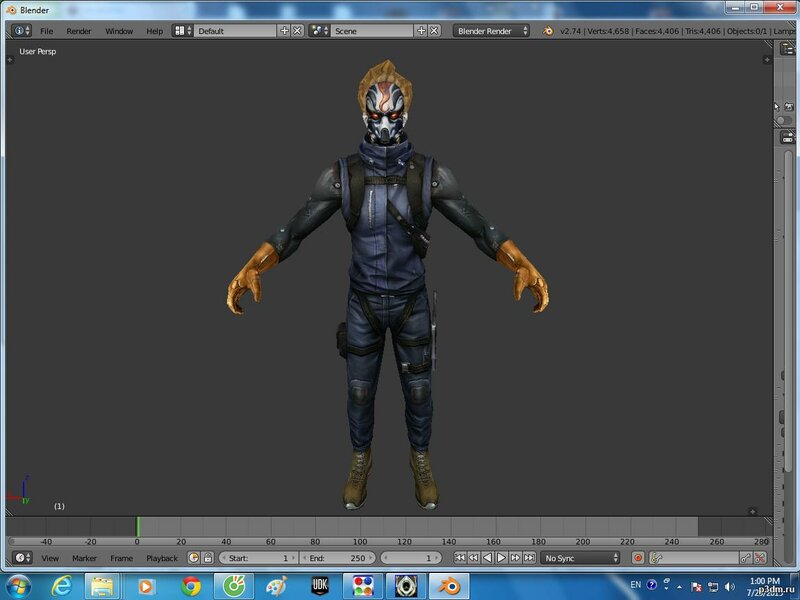Image resolution: width=800 pixels, height=600 pixels.
Task: Delete the Default screen layout with X icon
Action: (x=297, y=31)
